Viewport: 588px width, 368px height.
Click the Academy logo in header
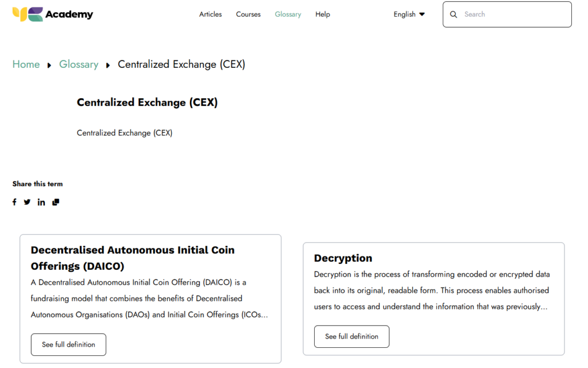point(52,14)
